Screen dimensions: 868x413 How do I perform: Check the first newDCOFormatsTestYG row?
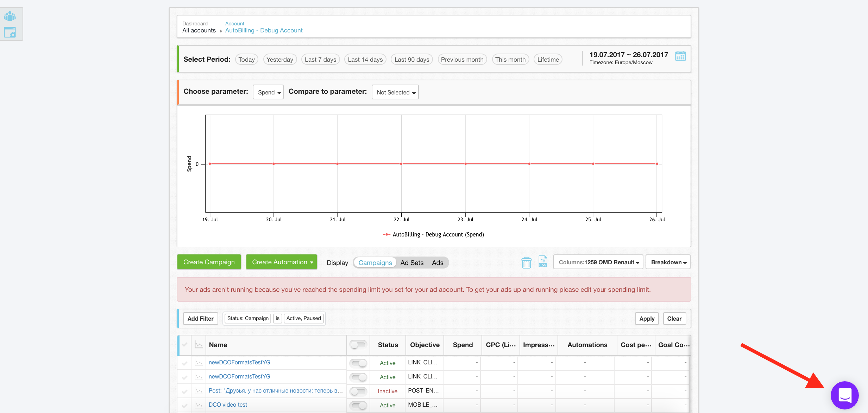point(184,363)
